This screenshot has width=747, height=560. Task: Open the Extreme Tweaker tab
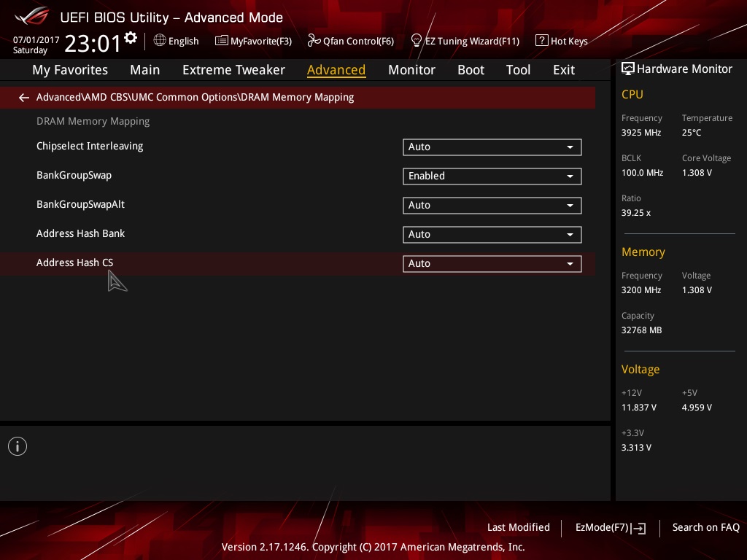click(x=233, y=70)
